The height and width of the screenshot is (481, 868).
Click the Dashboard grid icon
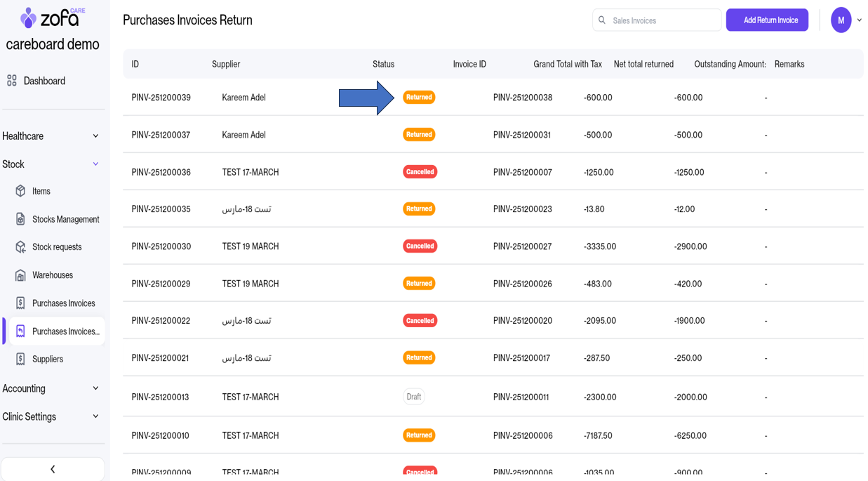tap(12, 81)
